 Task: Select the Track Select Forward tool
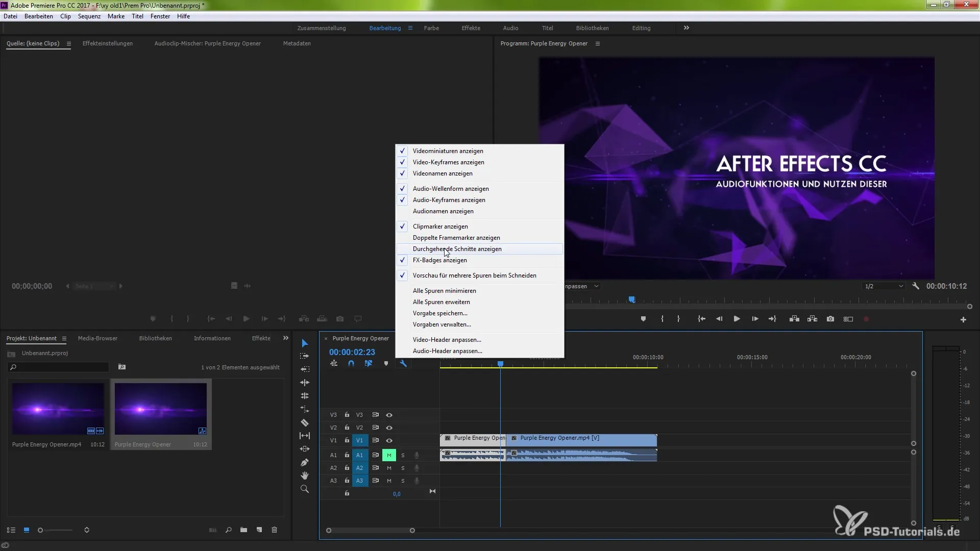point(305,356)
